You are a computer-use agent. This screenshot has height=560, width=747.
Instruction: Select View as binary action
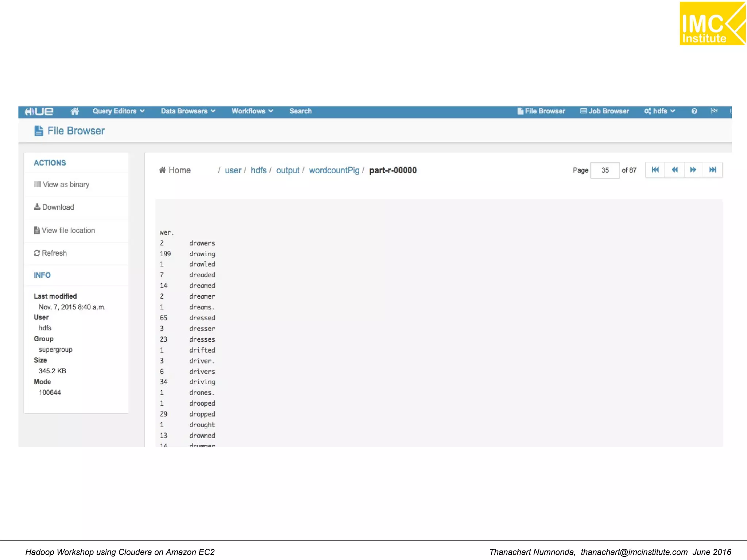click(61, 184)
